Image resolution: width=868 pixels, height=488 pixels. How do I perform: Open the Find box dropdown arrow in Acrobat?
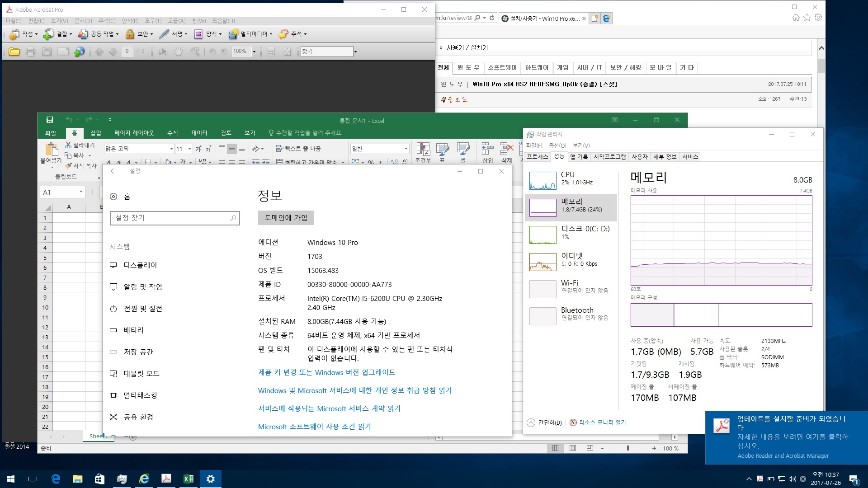pos(356,52)
